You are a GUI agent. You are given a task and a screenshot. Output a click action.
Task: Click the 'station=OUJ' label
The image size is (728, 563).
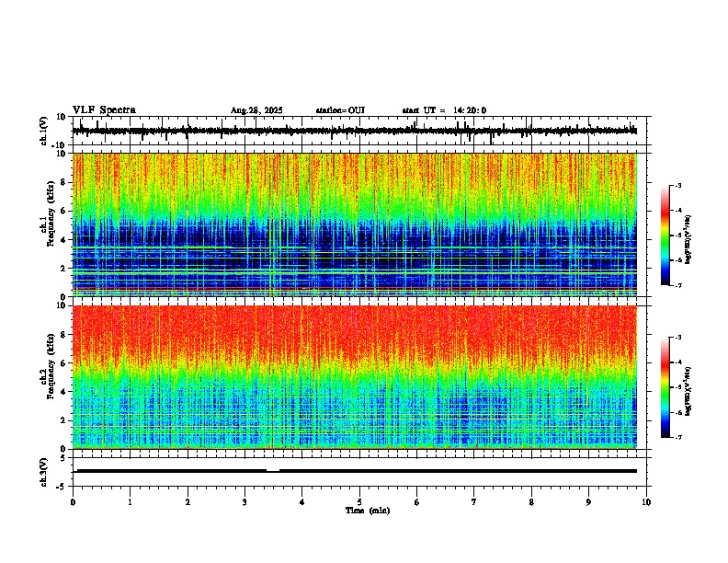(x=340, y=110)
